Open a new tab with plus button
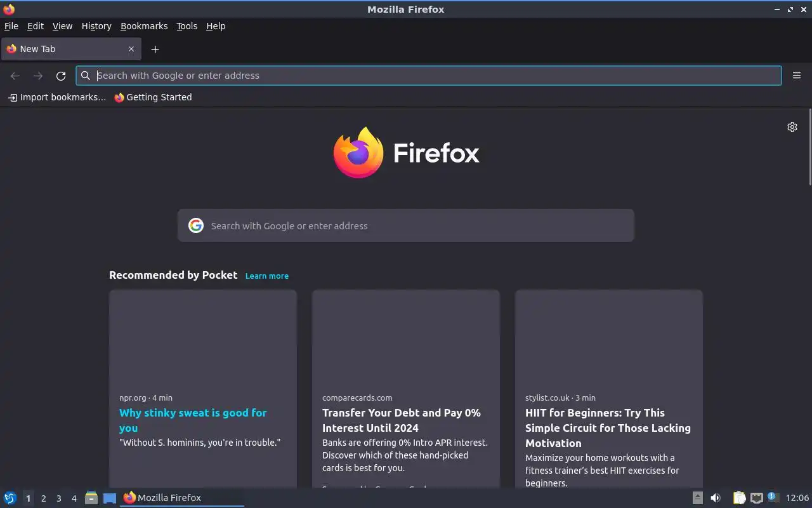 coord(155,49)
